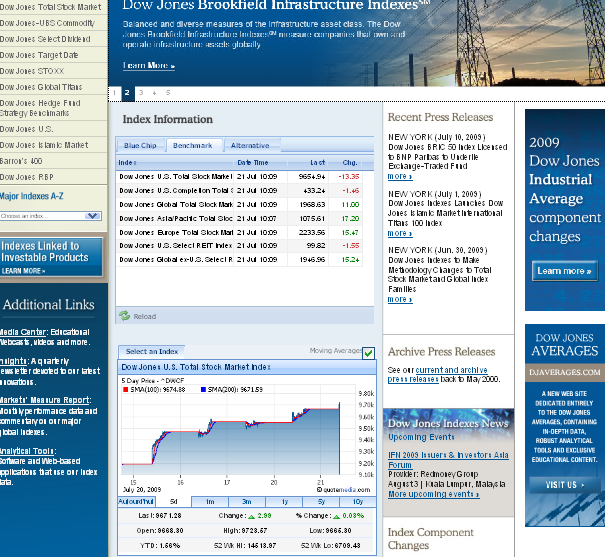Screen dimensions: 605x557
Task: Open the Select an Index tab
Action: [152, 351]
